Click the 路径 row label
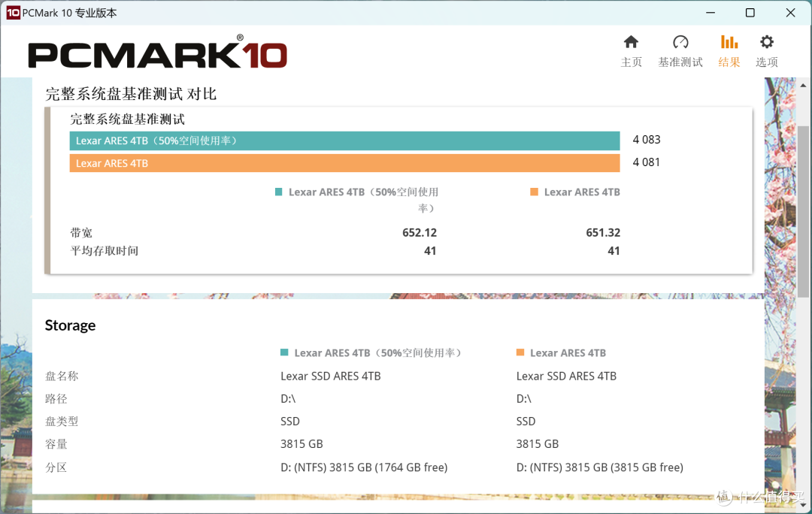This screenshot has height=514, width=812. [x=56, y=398]
